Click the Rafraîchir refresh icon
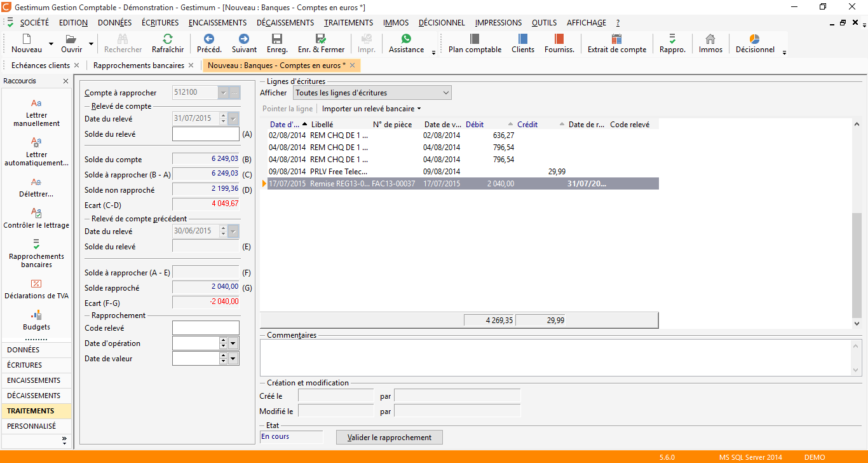868x463 pixels. (168, 39)
